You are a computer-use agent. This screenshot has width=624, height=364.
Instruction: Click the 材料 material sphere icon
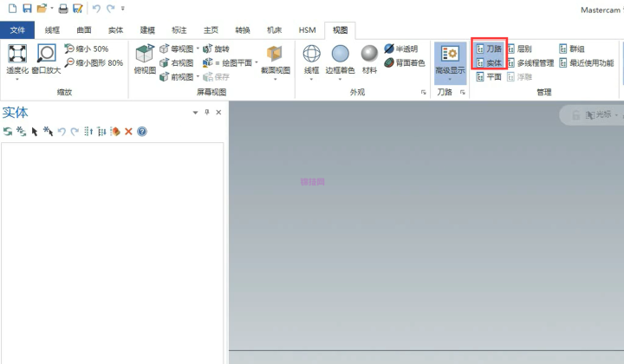click(x=369, y=54)
